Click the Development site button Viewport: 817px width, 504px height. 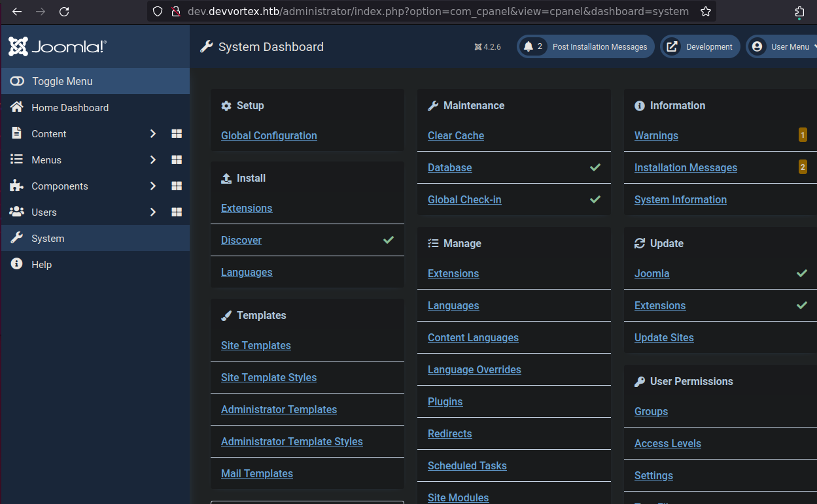[x=700, y=46]
